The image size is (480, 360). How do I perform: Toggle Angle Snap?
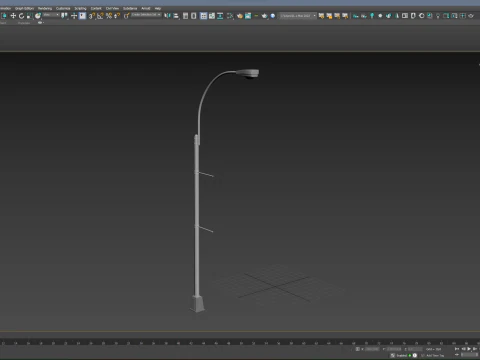pyautogui.click(x=100, y=16)
